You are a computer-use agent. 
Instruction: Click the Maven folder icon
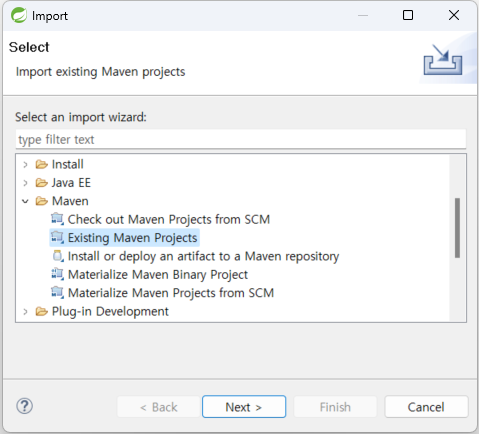click(x=42, y=201)
